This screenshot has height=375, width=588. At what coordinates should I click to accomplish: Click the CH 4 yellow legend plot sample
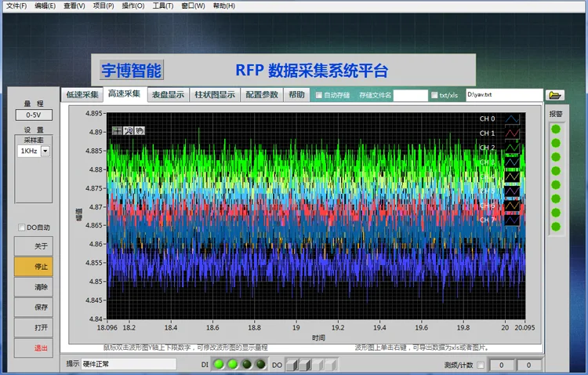click(x=512, y=177)
